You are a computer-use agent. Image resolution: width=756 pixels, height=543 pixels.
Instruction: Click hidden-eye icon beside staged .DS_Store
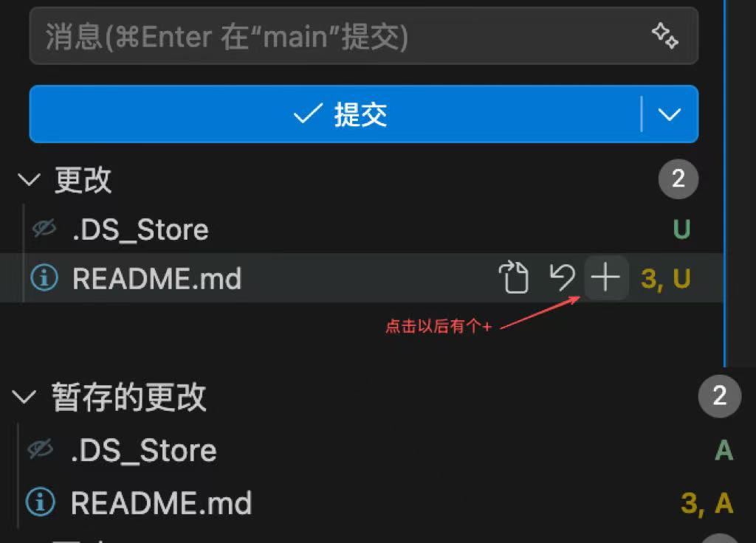41,449
